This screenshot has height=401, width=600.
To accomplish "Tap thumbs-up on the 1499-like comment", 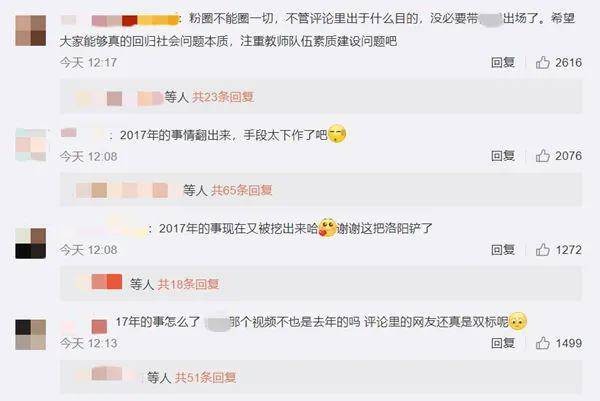I will pos(543,343).
